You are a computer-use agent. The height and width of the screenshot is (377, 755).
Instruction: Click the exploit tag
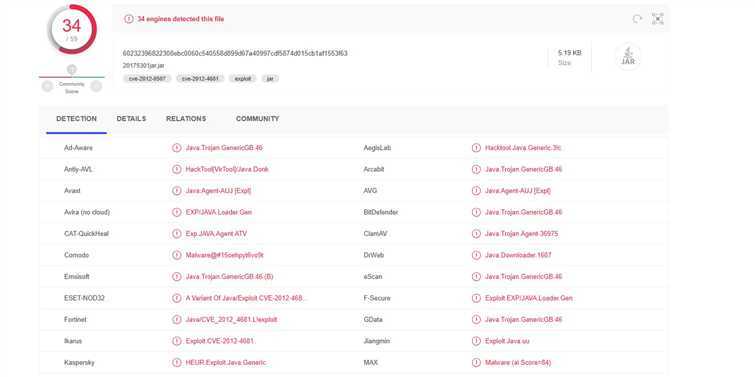243,78
